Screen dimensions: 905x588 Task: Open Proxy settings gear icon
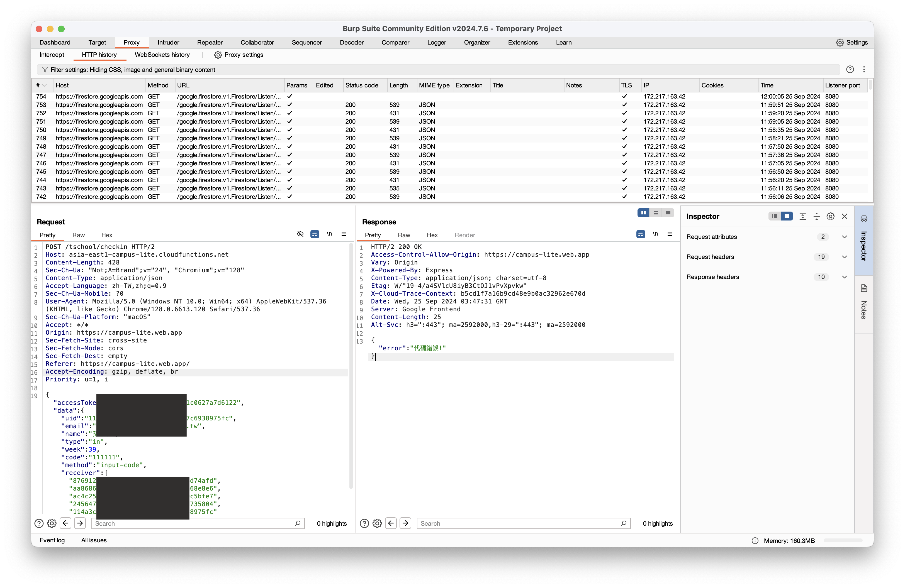[x=218, y=55]
